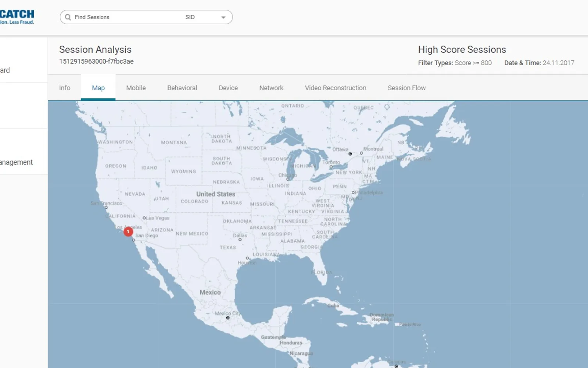Image resolution: width=588 pixels, height=368 pixels.
Task: Open the Device tab
Action: click(228, 88)
